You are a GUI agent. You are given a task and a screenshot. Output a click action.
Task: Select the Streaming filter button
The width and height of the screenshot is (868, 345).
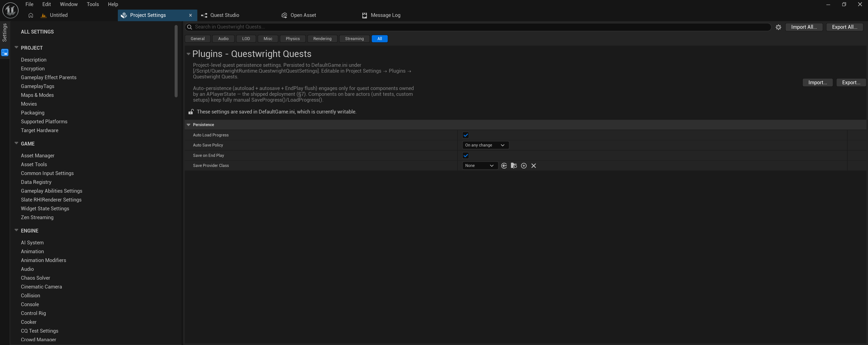point(354,39)
